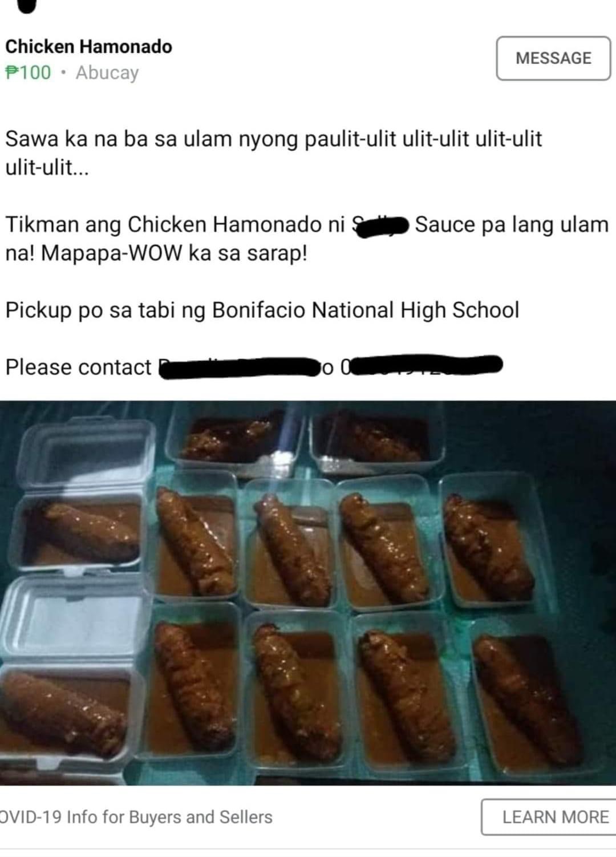Tap the COVID-19 Info for Buyers and Sellers text

coord(136,817)
